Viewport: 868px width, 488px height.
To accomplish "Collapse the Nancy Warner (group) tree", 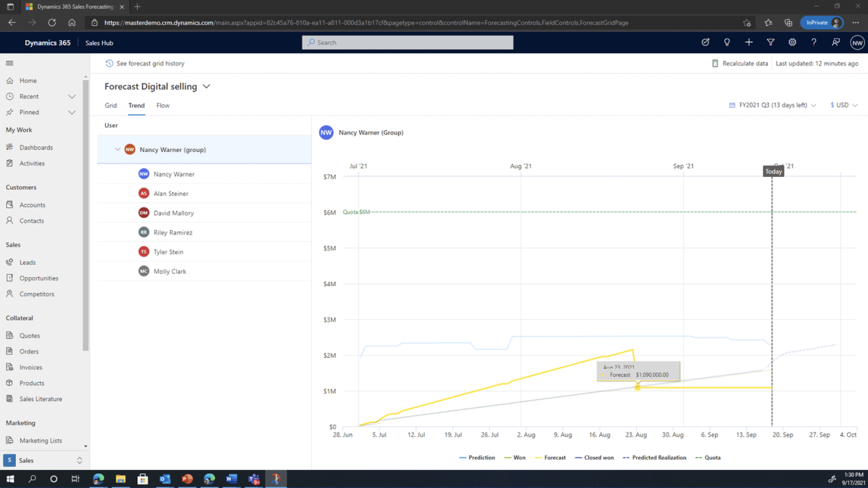I will [x=117, y=149].
